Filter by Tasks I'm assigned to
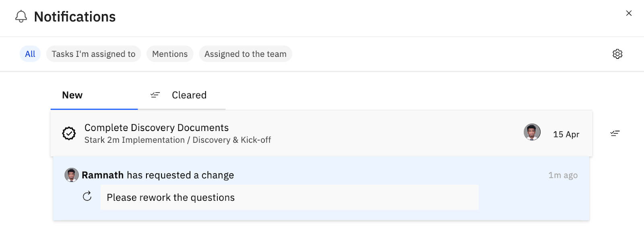This screenshot has width=644, height=233. [93, 54]
